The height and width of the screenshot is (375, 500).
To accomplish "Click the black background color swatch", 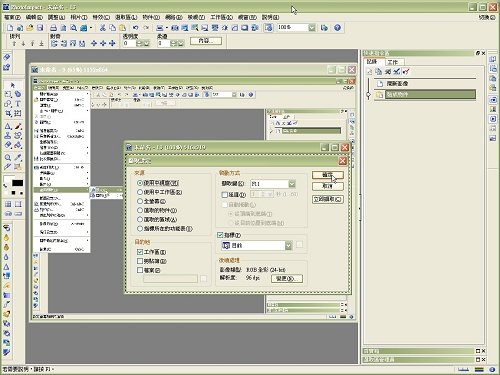I will coord(17,183).
